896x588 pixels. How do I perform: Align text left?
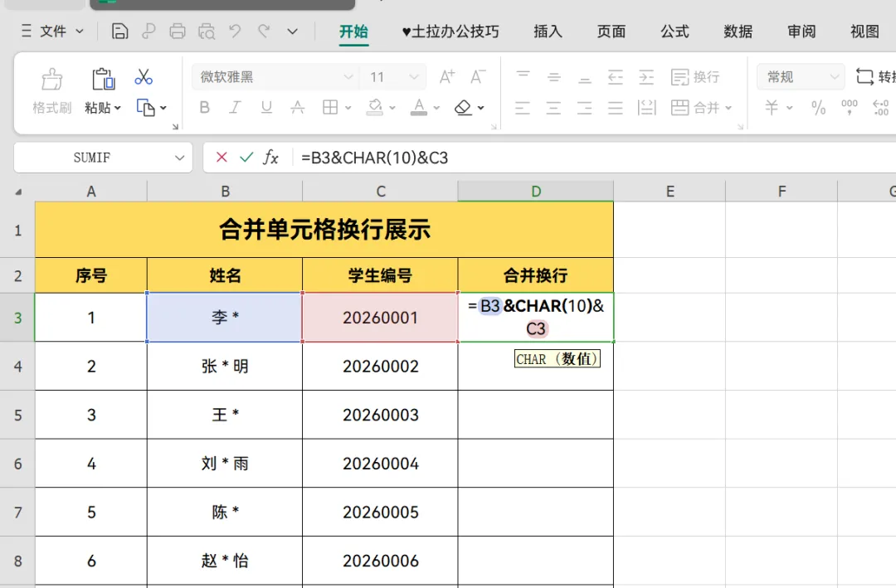(523, 108)
